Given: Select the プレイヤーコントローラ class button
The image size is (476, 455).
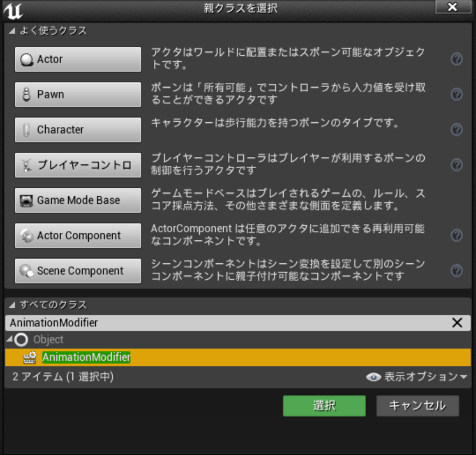Looking at the screenshot, I should pos(78,165).
